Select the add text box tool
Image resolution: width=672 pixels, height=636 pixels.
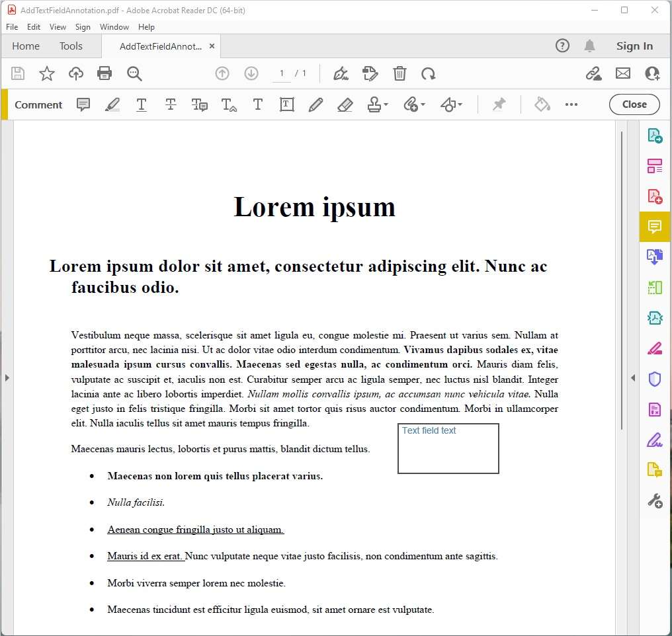pyautogui.click(x=286, y=104)
